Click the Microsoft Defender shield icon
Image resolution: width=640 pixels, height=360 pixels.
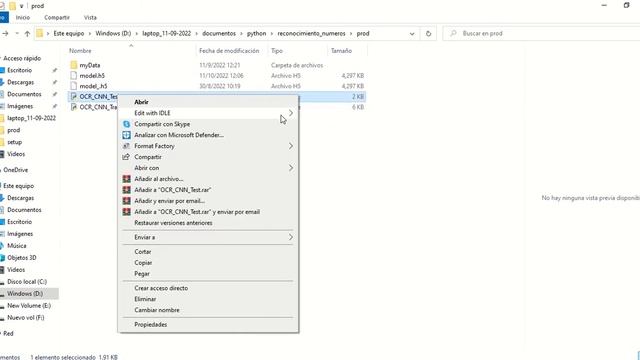pos(127,135)
